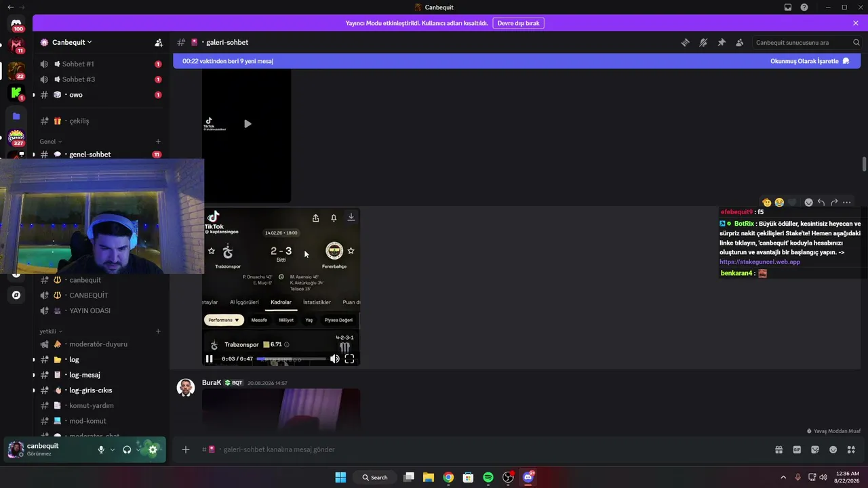Toggle favorite star next to Trabzonspor

tap(212, 251)
